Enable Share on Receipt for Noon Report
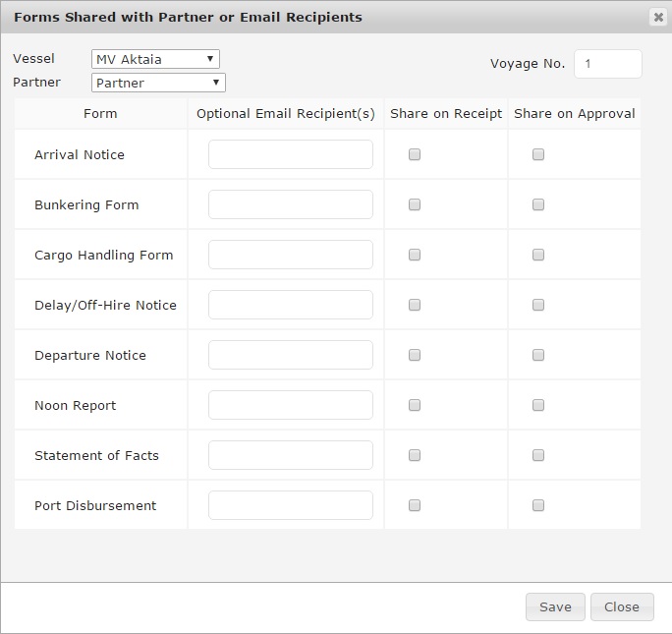This screenshot has width=672, height=634. [415, 405]
